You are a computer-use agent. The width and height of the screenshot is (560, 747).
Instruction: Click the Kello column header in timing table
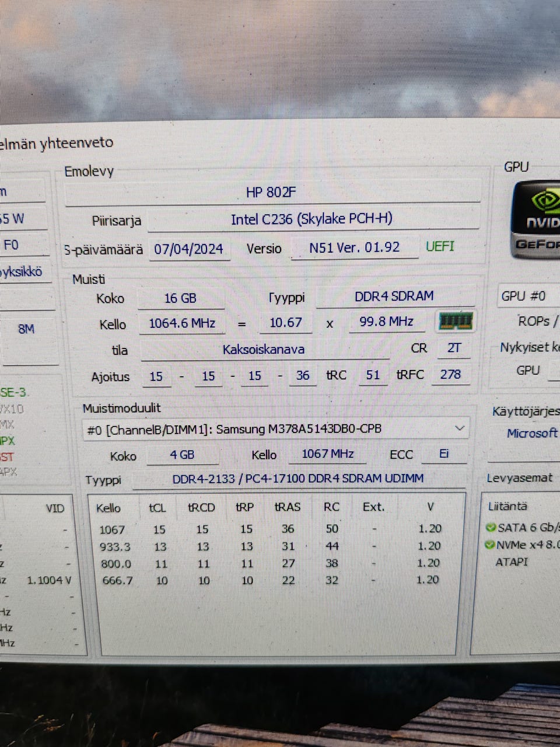click(108, 508)
